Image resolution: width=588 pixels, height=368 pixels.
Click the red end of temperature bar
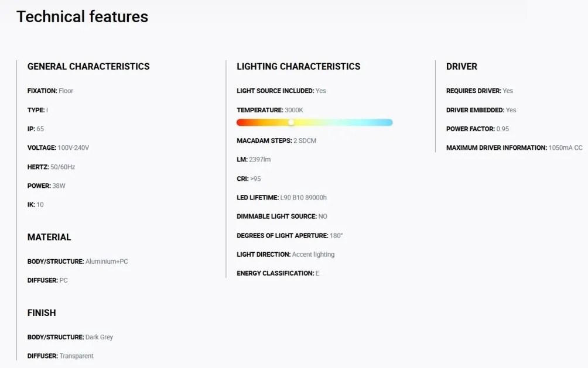point(241,122)
